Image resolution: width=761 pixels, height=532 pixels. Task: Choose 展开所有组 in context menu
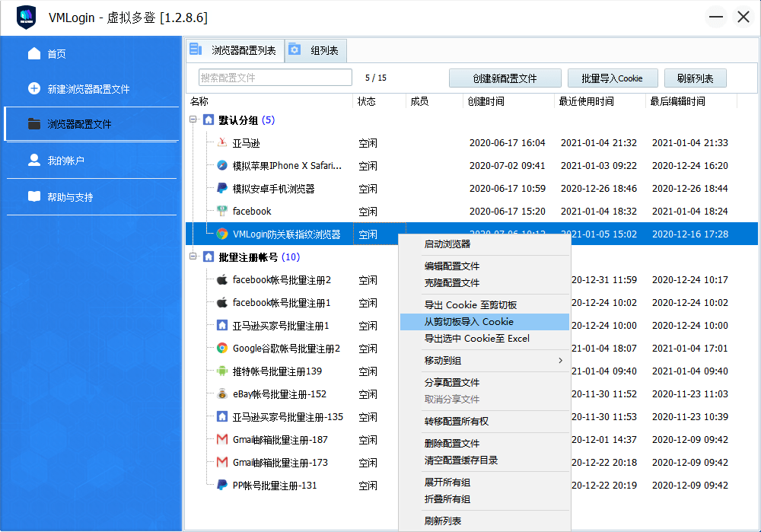tap(484, 482)
